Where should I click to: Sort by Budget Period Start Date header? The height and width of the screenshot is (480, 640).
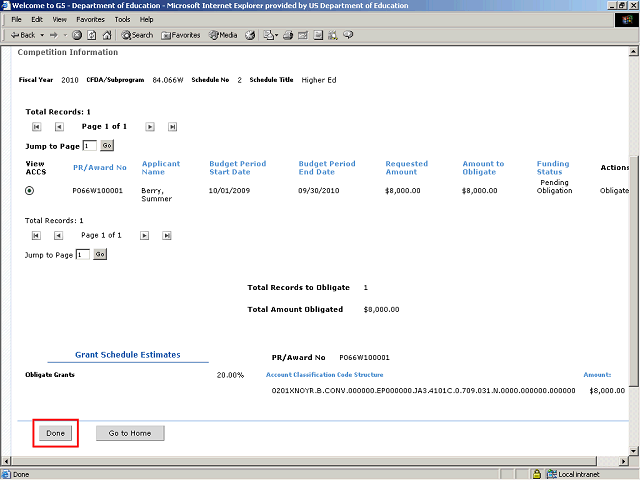tap(238, 168)
